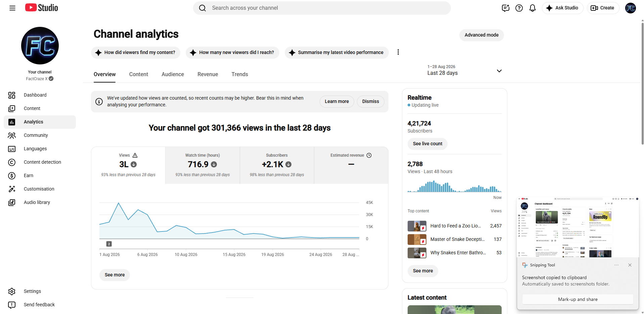
Task: Open the Audio library
Action: tap(40, 203)
